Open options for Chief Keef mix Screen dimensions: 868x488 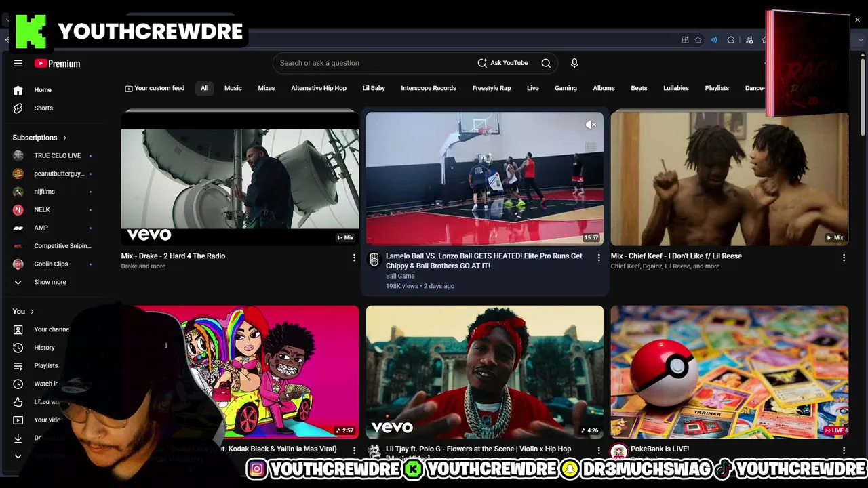(x=844, y=258)
